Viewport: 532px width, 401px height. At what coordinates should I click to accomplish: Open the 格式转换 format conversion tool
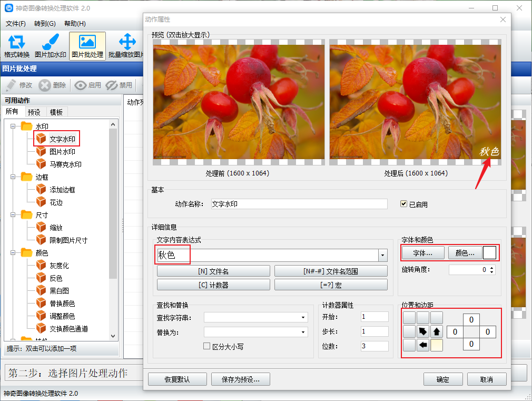point(17,46)
